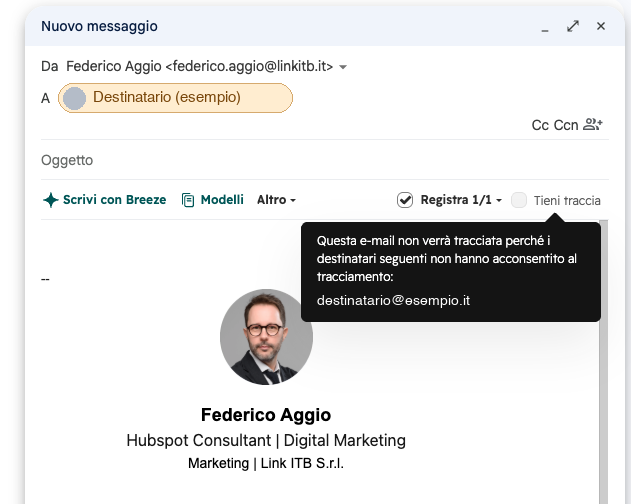631x504 pixels.
Task: Minimize the Nuovo messaggio window
Action: 545,29
